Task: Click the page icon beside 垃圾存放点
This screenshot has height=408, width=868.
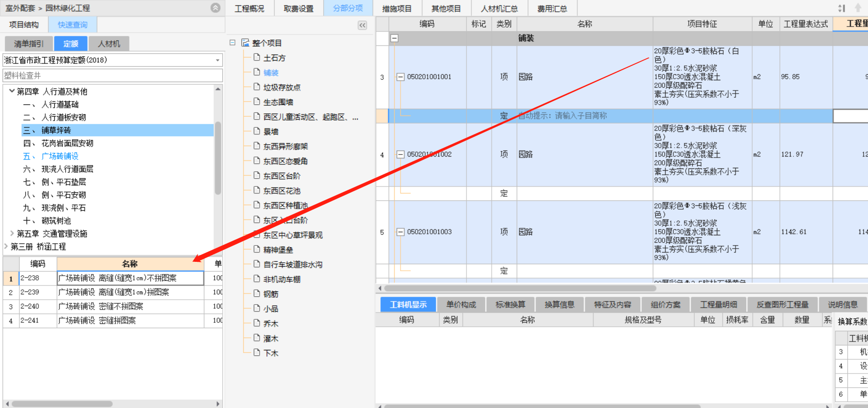Action: (257, 87)
